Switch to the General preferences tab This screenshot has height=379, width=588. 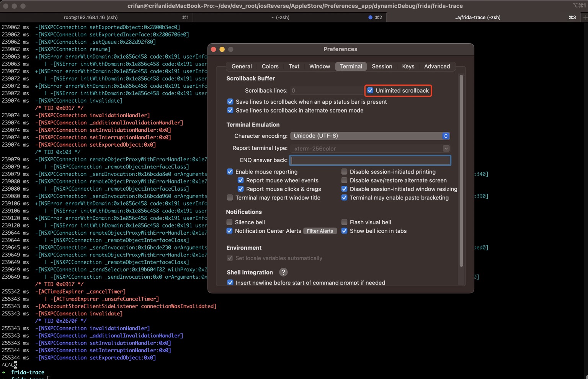(x=242, y=66)
